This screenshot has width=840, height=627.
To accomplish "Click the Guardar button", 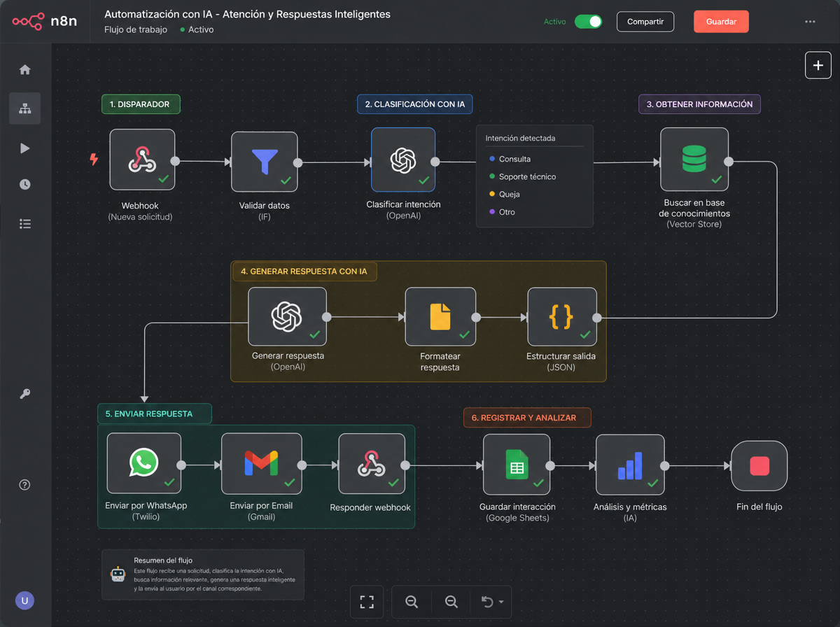I will (x=721, y=22).
